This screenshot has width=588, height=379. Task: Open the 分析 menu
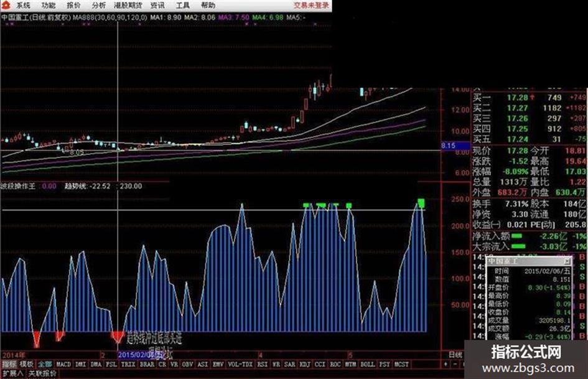[x=99, y=5]
